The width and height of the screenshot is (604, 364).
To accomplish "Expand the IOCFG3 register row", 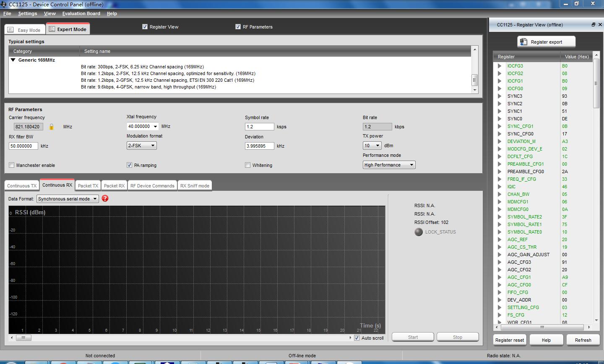I will click(500, 66).
